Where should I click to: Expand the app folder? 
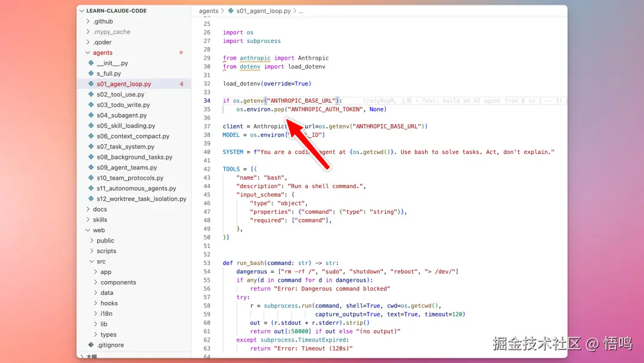(95, 272)
